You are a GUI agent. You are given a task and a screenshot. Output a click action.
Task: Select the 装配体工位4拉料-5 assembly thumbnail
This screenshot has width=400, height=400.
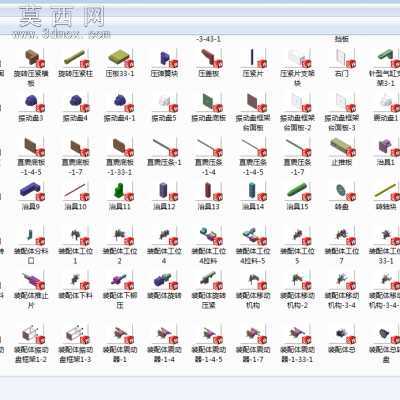tap(253, 236)
